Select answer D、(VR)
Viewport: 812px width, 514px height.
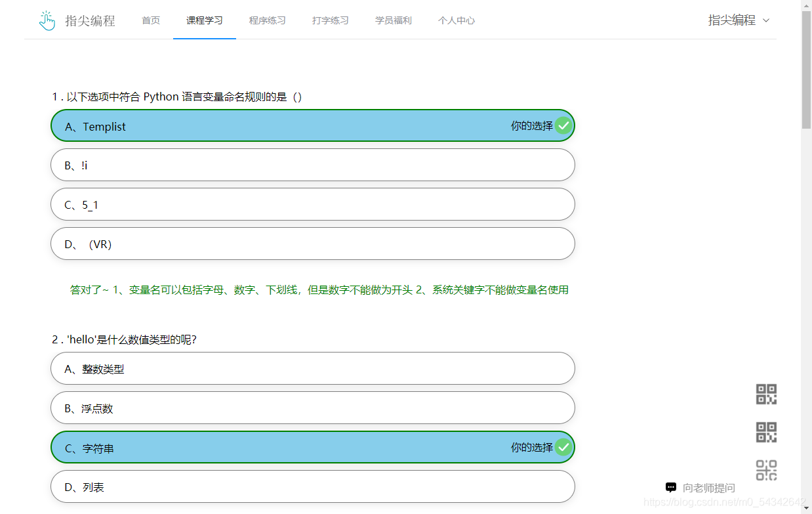tap(313, 244)
